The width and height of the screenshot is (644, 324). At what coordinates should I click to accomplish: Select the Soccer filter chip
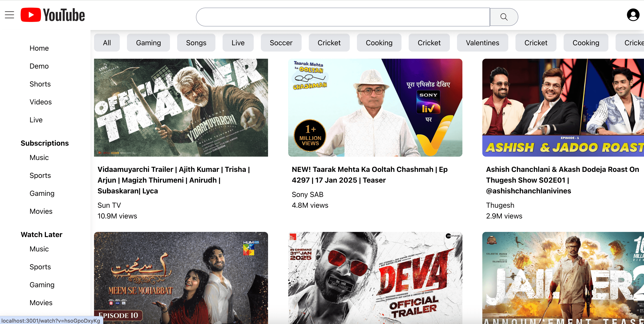click(281, 43)
